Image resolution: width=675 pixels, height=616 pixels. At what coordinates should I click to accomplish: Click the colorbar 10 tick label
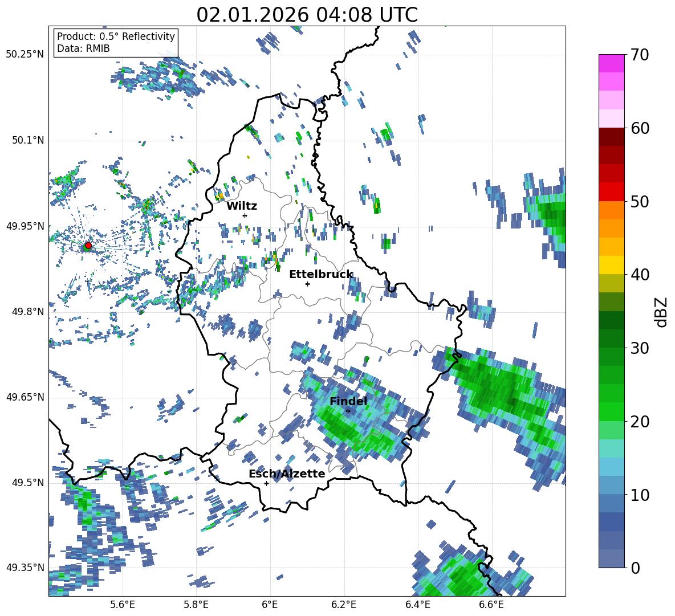(640, 495)
